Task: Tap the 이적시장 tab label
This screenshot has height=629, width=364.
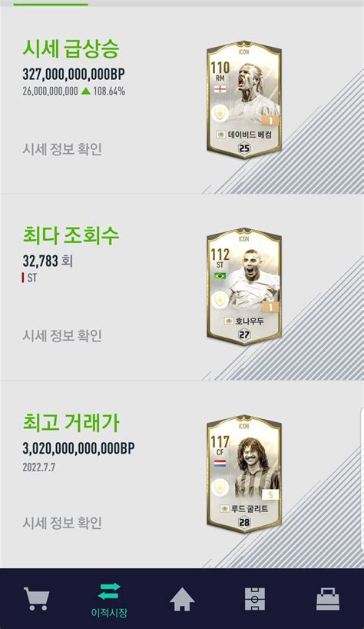Action: tap(109, 613)
